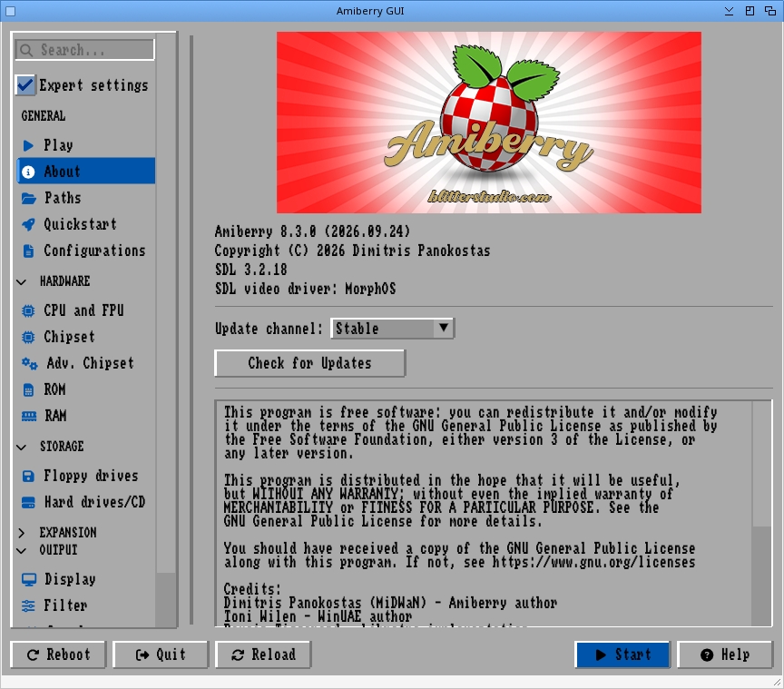Select the ROM entry

pyautogui.click(x=86, y=389)
